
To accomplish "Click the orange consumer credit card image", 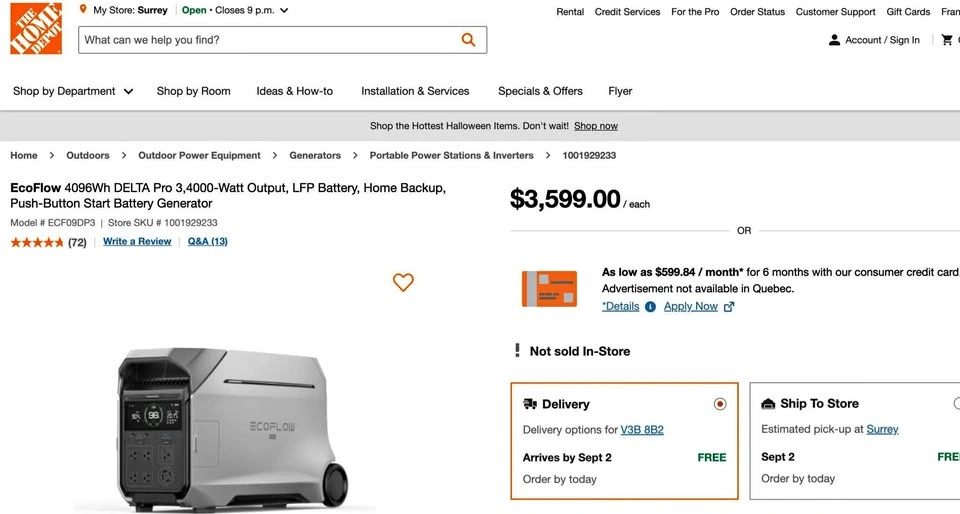I will pos(549,288).
